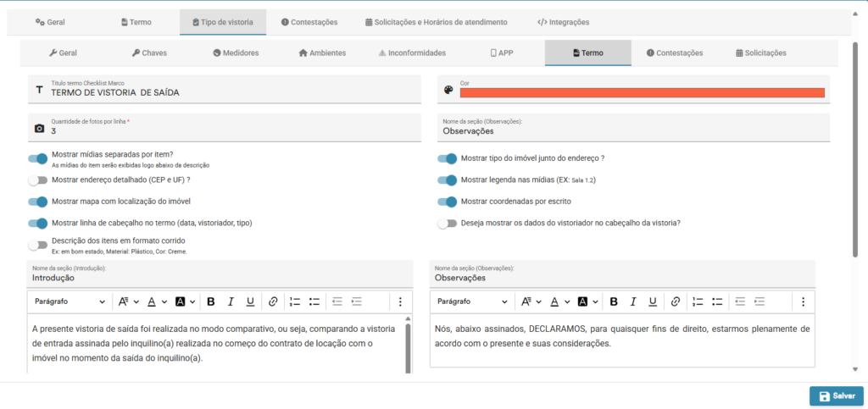Click numbered list icon in Observações editor
Viewport: 868px width, 409px height.
point(698,301)
